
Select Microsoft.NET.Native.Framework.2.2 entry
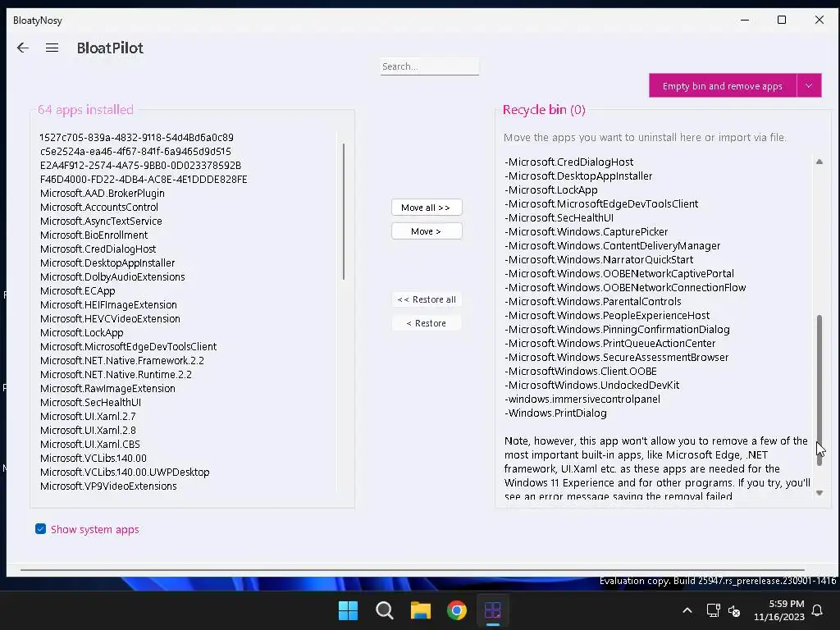coord(122,360)
